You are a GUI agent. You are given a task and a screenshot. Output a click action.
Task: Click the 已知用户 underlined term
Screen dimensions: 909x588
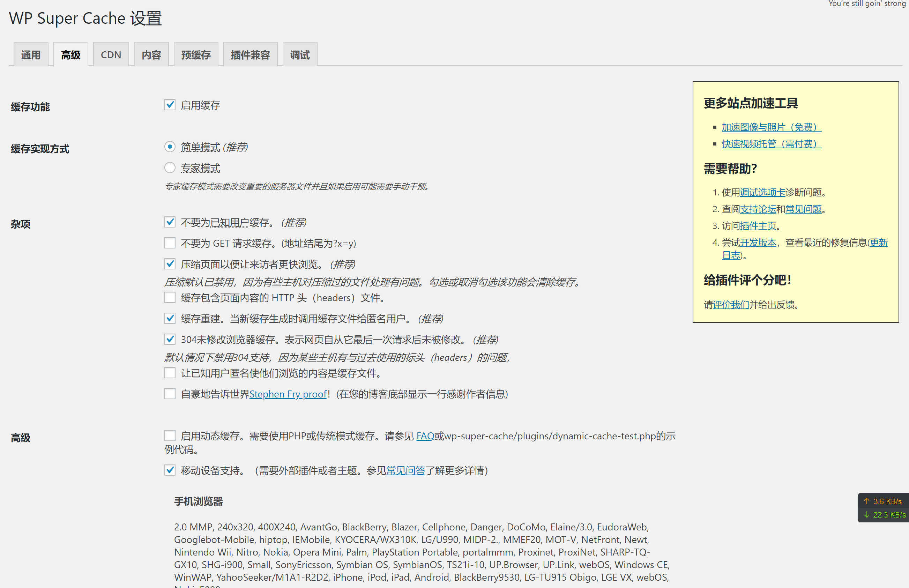point(230,222)
